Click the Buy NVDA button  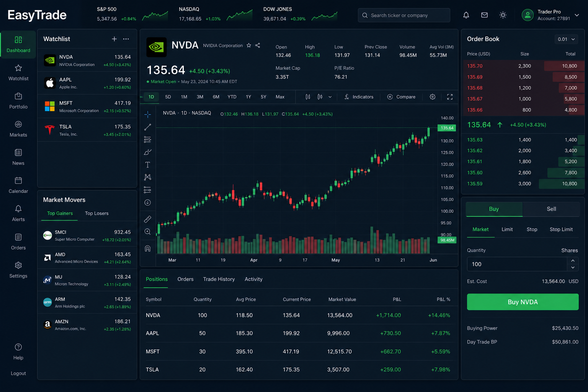point(523,302)
